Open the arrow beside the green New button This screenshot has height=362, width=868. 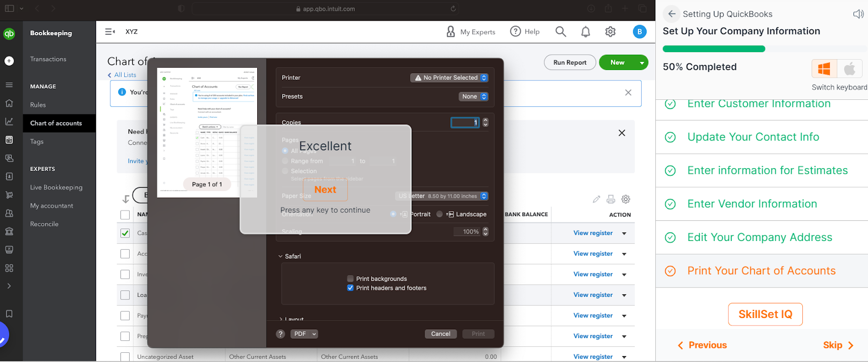pyautogui.click(x=642, y=62)
